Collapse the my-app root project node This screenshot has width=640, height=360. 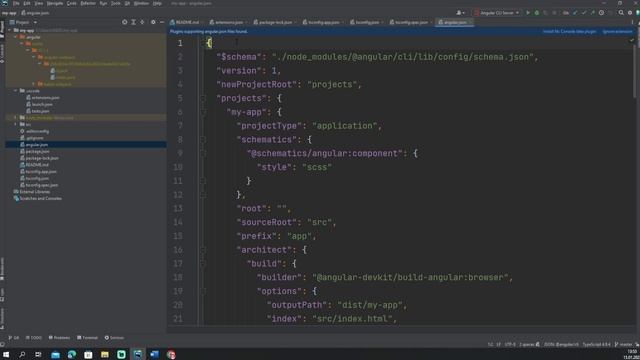point(10,30)
